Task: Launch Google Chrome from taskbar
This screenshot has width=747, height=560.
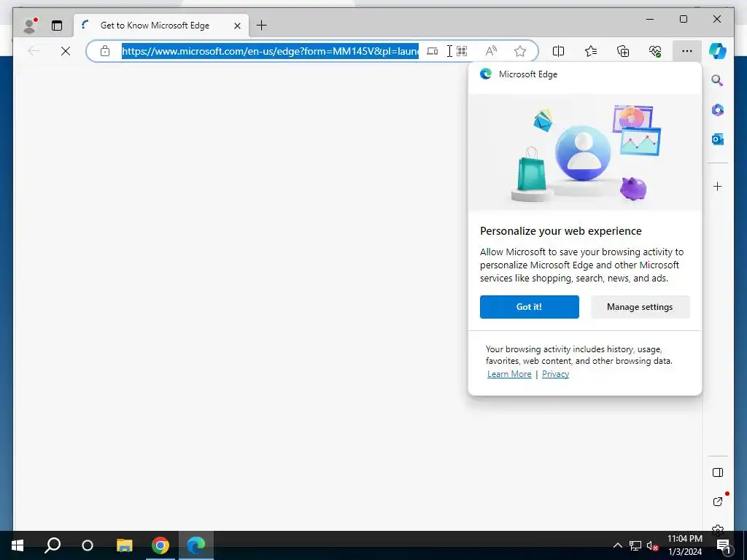Action: click(x=160, y=545)
